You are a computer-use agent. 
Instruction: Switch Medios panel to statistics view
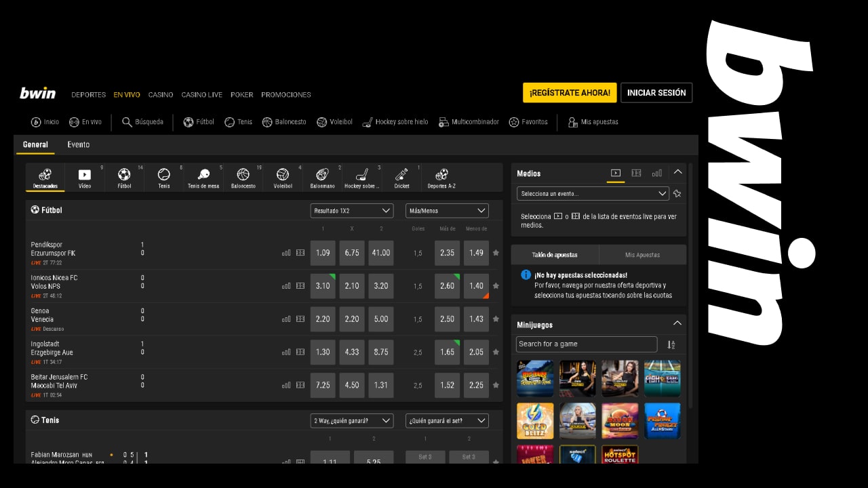click(x=656, y=174)
